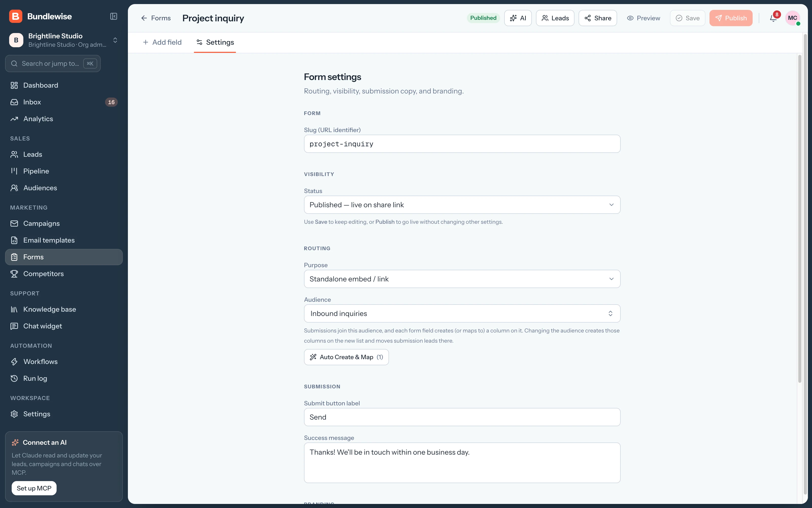The width and height of the screenshot is (812, 508).
Task: Click the Leads button in the header
Action: pyautogui.click(x=555, y=18)
